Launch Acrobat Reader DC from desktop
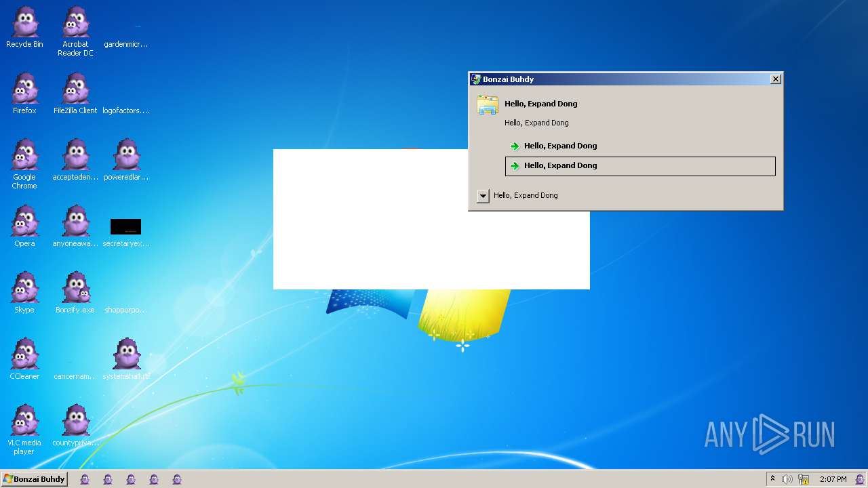The height and width of the screenshot is (488, 868). click(75, 31)
